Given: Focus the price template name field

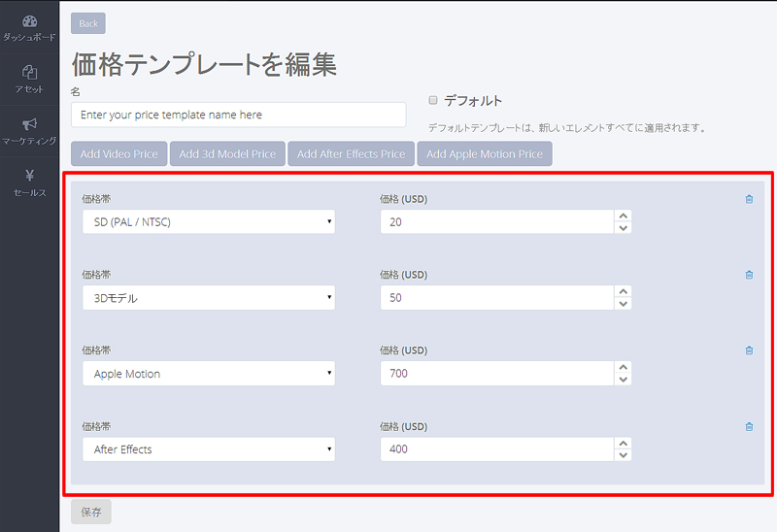Looking at the screenshot, I should click(x=238, y=115).
